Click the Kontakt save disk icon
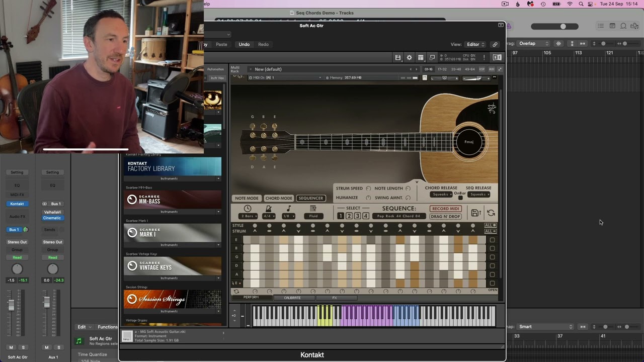Screen dimensions: 644x362 tap(398, 58)
